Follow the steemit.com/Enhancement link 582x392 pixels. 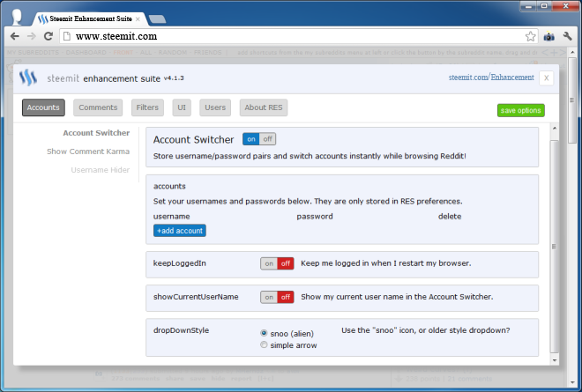[491, 78]
